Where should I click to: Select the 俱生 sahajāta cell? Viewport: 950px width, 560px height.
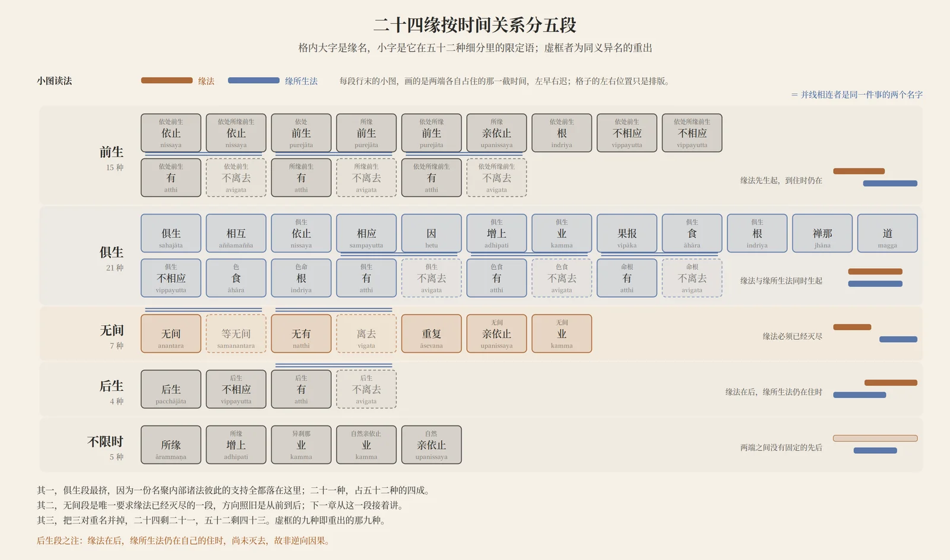pos(171,233)
